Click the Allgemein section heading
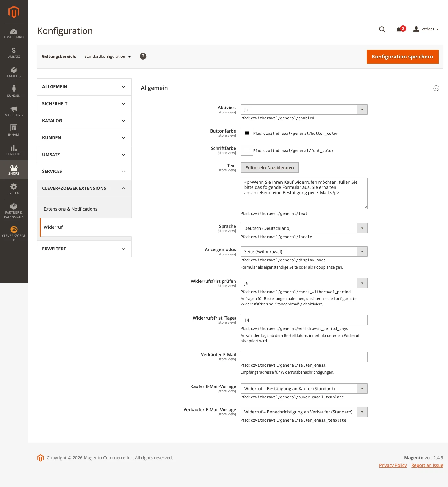Screen dimensions: 448x487 154,88
